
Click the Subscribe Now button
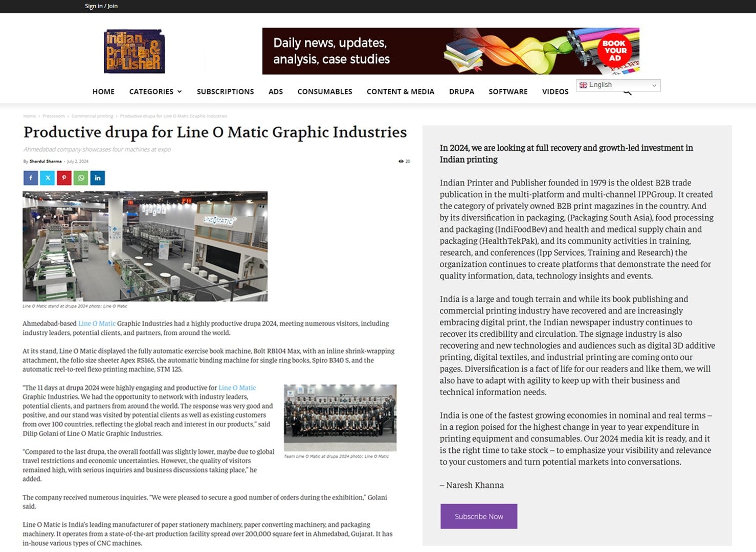pos(479,516)
